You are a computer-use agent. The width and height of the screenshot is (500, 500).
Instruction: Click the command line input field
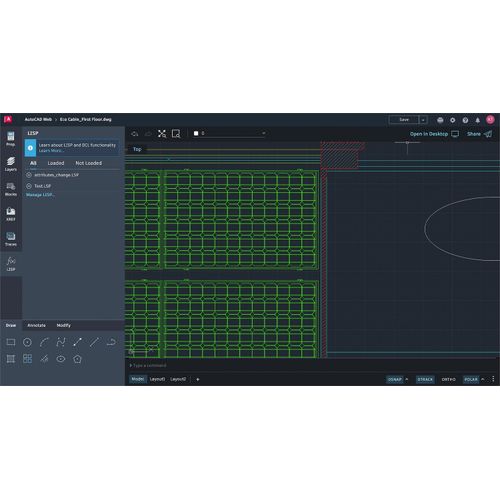tap(310, 366)
